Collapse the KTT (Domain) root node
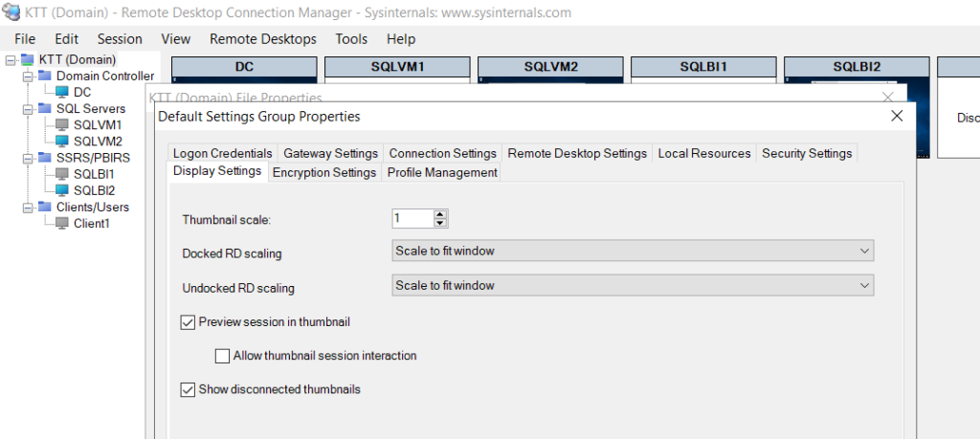 [10, 60]
